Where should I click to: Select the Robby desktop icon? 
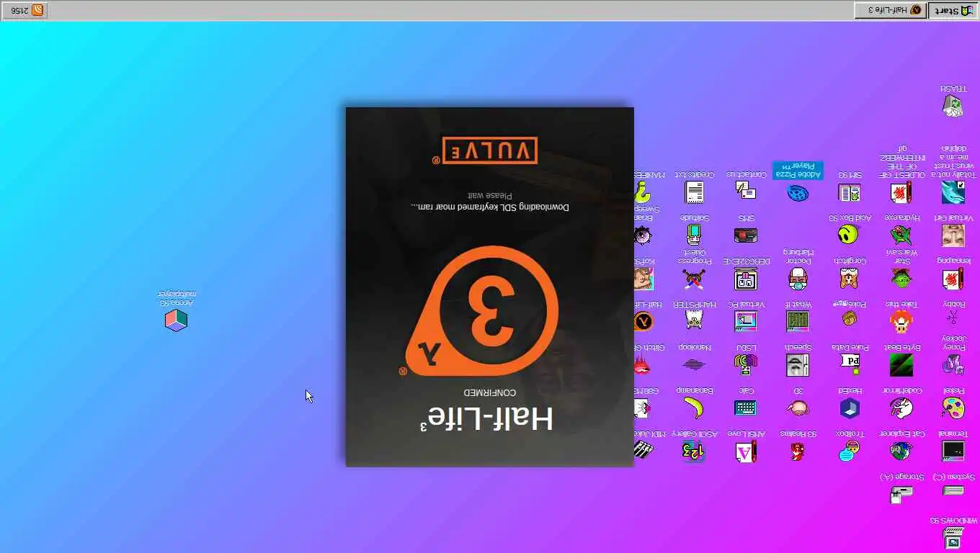click(953, 317)
